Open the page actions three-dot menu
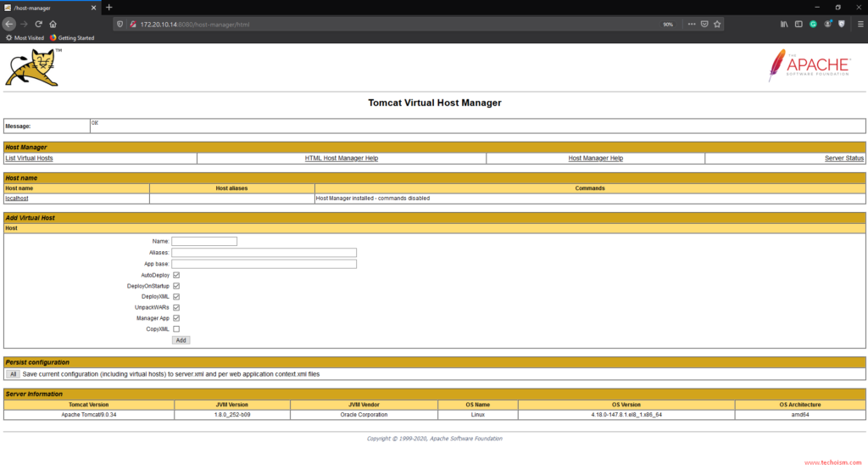 pos(692,25)
